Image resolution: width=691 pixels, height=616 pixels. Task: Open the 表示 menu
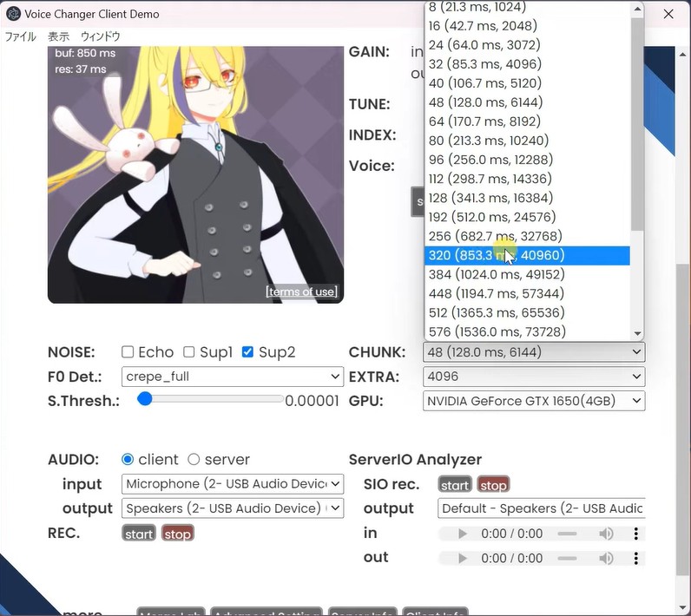click(x=58, y=36)
